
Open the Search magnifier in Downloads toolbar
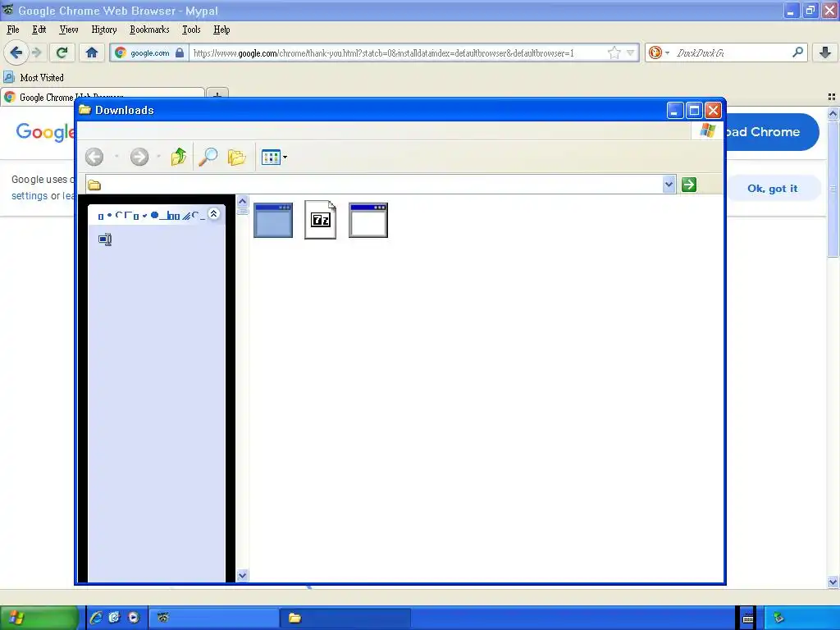[x=208, y=157]
